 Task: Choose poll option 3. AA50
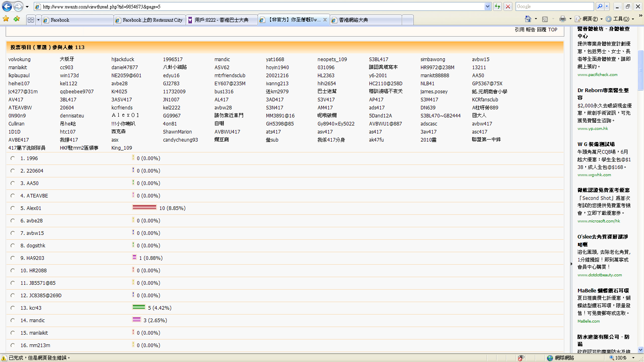tap(13, 183)
